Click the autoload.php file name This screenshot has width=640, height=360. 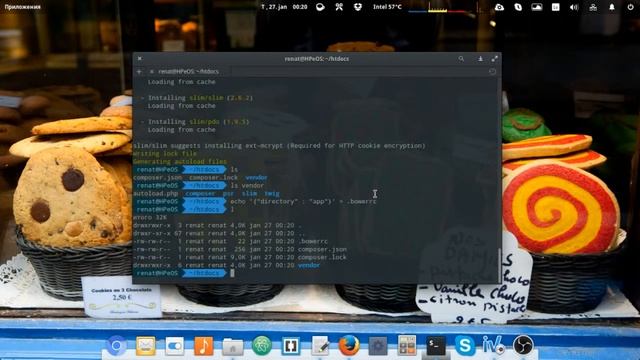point(156,193)
